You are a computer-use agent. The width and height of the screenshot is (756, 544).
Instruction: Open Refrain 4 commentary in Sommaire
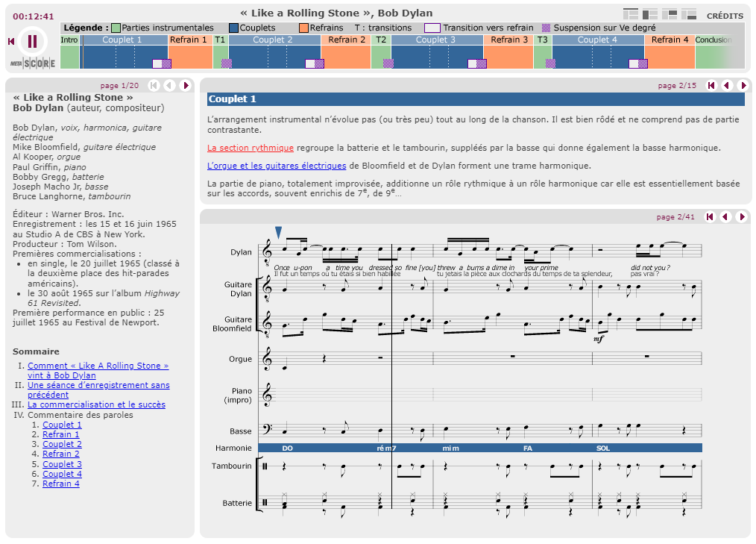pos(60,484)
